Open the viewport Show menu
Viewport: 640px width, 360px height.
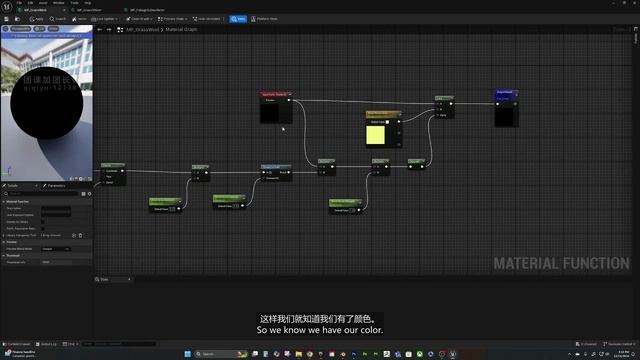point(53,29)
